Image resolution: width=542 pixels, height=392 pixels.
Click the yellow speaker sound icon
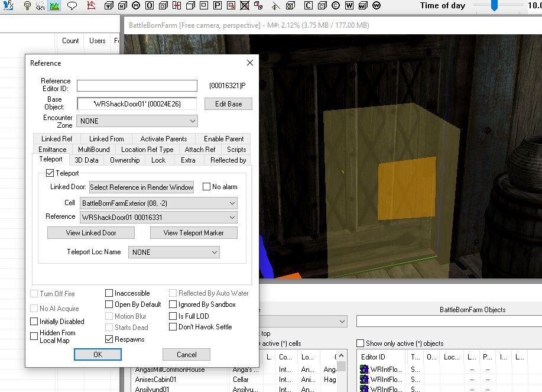tap(276, 5)
